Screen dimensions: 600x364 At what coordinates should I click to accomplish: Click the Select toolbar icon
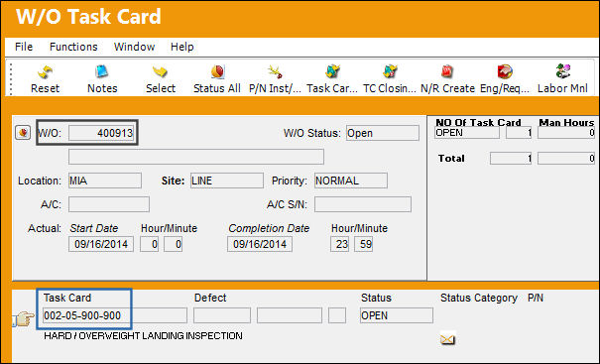[160, 71]
